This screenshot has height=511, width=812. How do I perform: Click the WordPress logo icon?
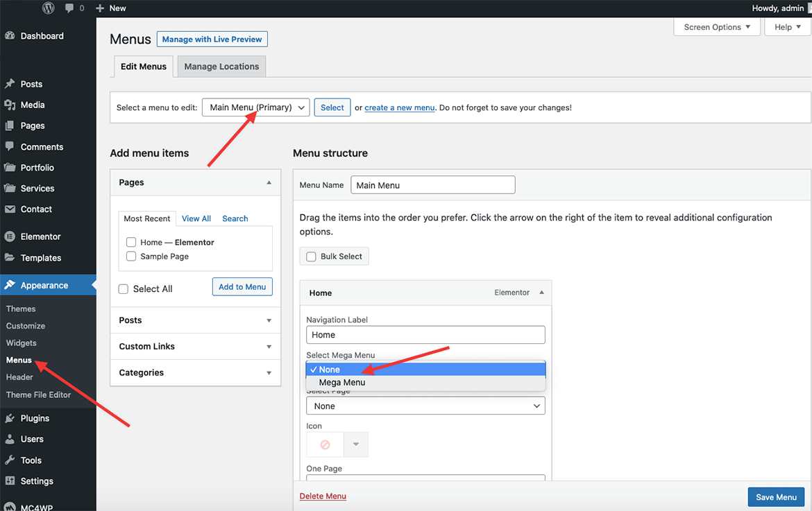coord(48,8)
